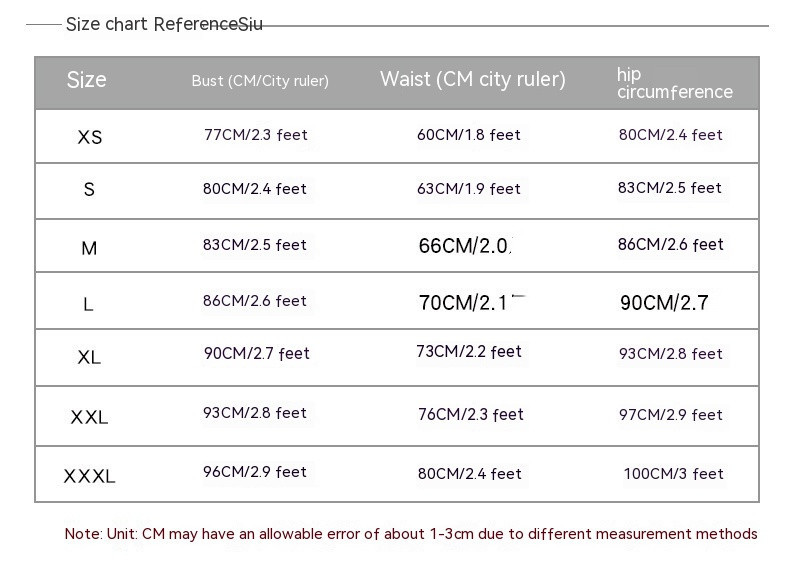The image size is (790, 580).
Task: Select the XS size row label
Action: click(x=90, y=137)
